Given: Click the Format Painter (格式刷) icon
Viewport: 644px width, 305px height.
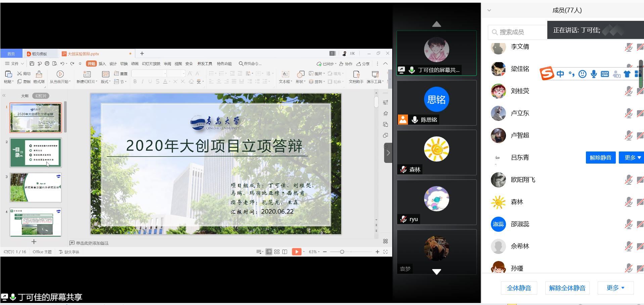Looking at the screenshot, I should (x=39, y=74).
